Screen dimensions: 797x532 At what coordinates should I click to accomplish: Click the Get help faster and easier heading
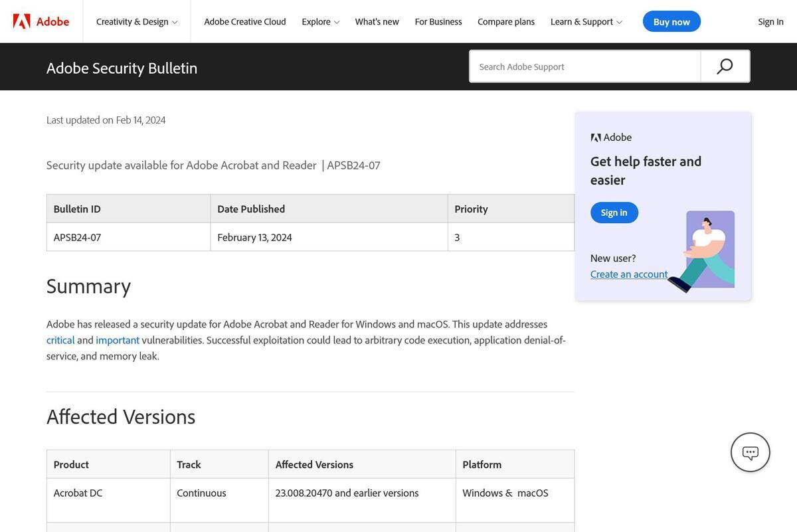click(646, 171)
